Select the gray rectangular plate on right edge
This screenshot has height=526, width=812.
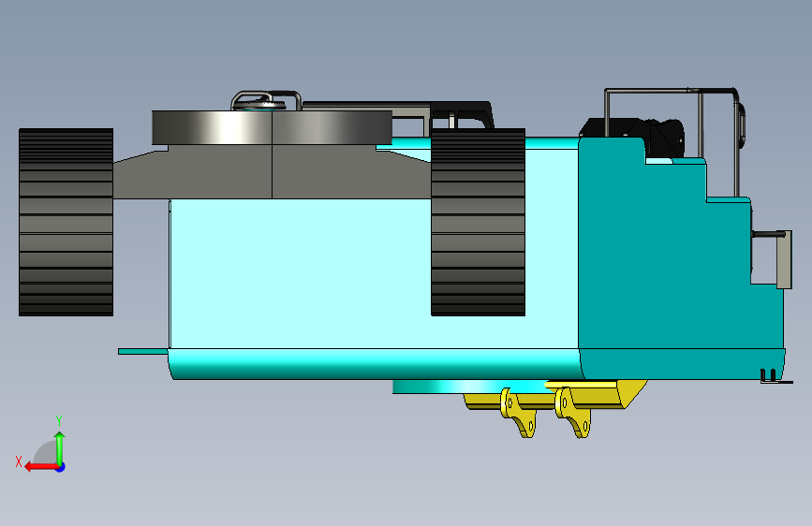(784, 259)
